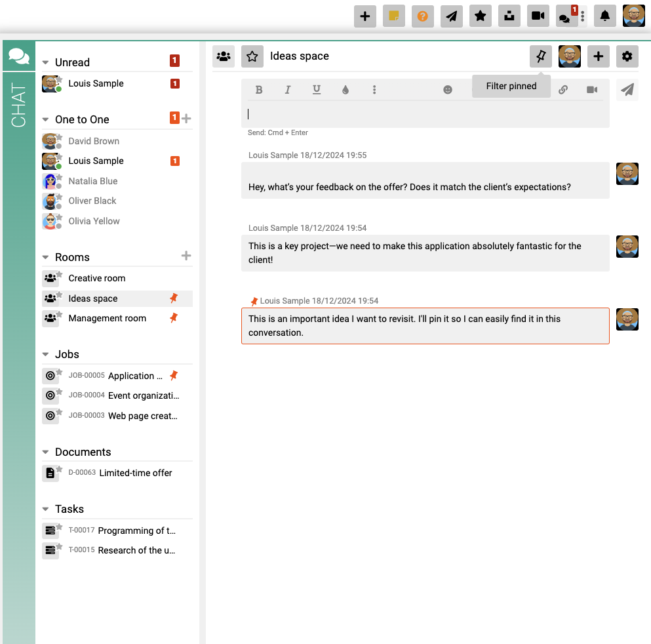Collapse the Jobs section
The width and height of the screenshot is (651, 644).
(45, 355)
